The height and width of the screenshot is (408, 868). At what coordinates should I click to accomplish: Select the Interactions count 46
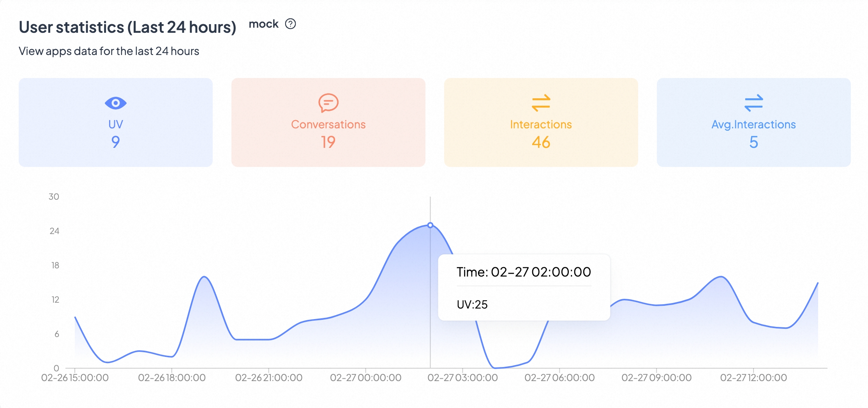pyautogui.click(x=541, y=142)
